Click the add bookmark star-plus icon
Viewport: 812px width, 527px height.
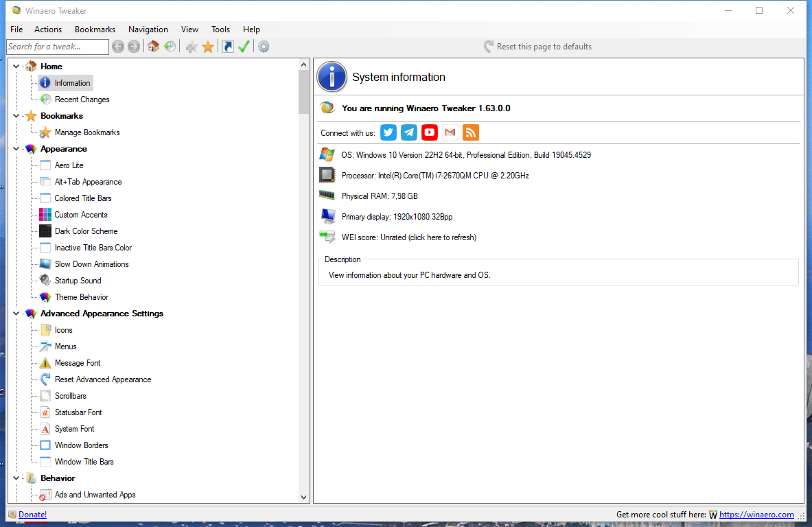pyautogui.click(x=192, y=47)
